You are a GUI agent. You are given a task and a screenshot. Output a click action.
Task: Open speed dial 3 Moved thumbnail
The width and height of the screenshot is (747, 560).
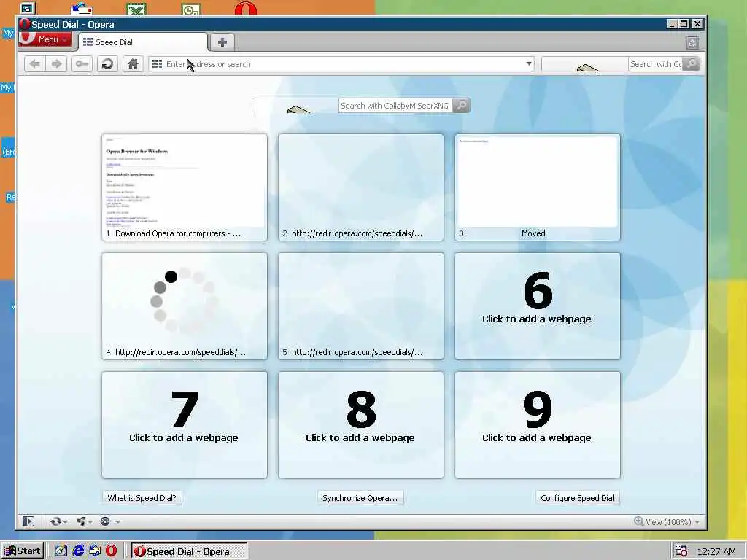pos(538,187)
